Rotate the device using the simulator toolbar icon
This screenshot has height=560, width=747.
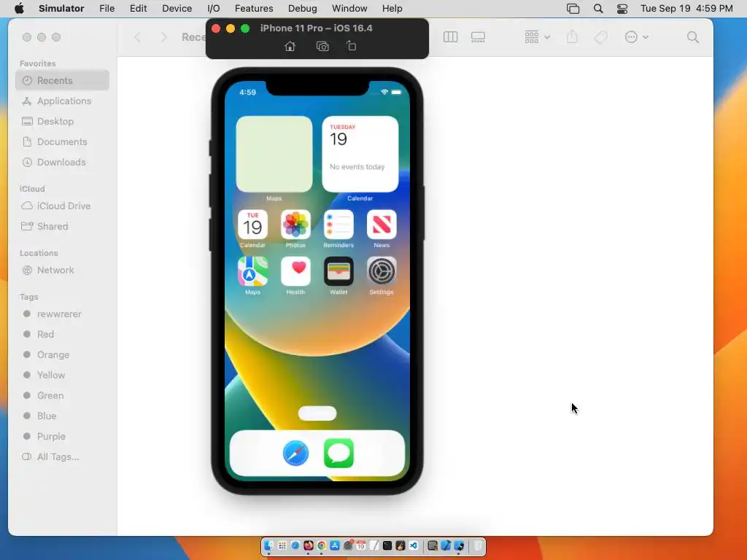(x=351, y=46)
